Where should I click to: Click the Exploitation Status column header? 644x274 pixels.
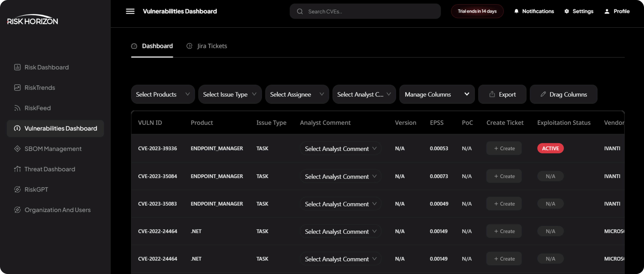pos(564,123)
